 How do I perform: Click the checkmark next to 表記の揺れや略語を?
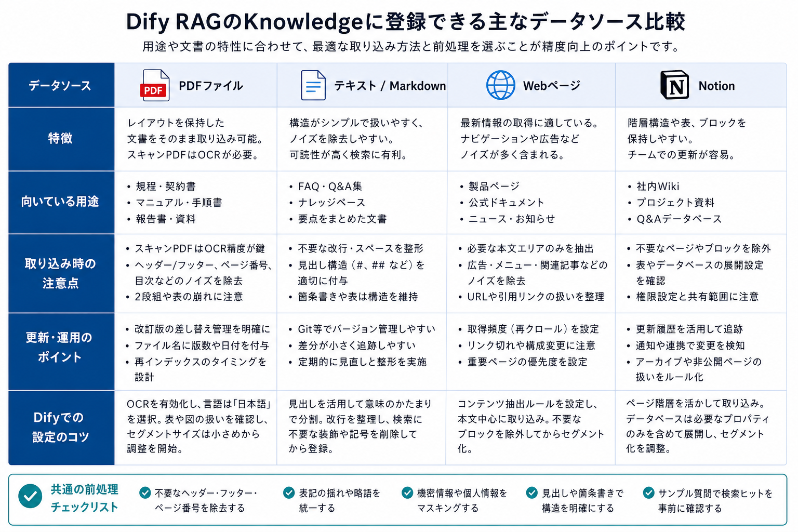pos(289,493)
